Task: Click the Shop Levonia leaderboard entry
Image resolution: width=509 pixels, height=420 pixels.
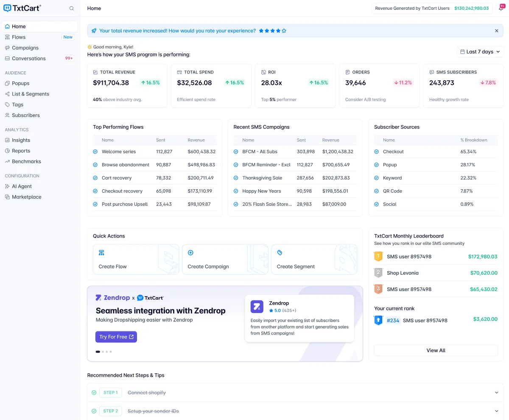Action: 436,273
